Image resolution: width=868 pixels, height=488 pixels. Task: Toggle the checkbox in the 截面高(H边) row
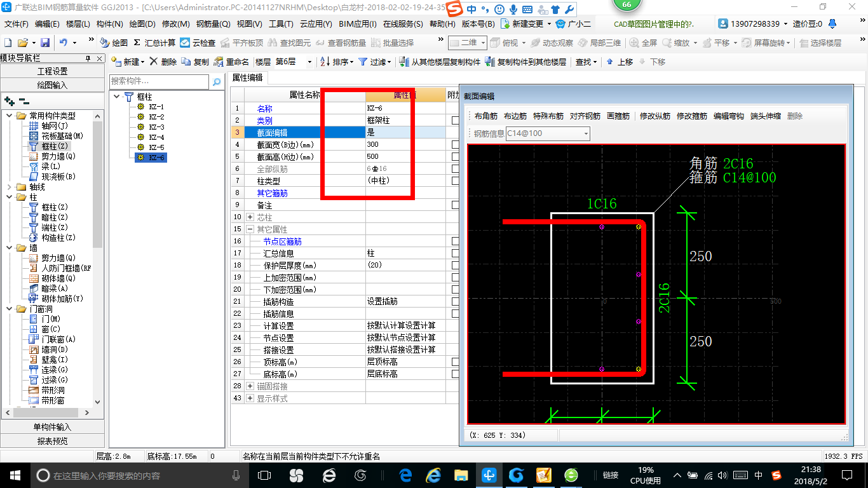pos(455,157)
